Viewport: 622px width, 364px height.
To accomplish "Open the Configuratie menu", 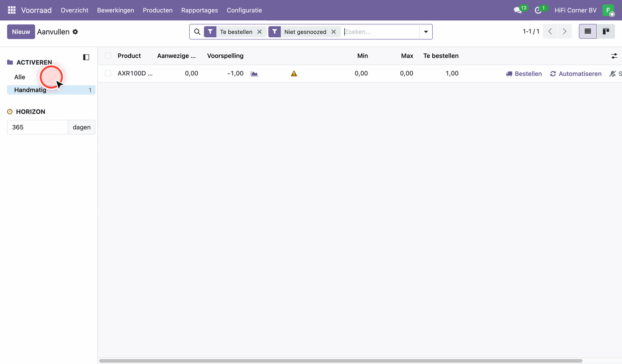I will (244, 10).
